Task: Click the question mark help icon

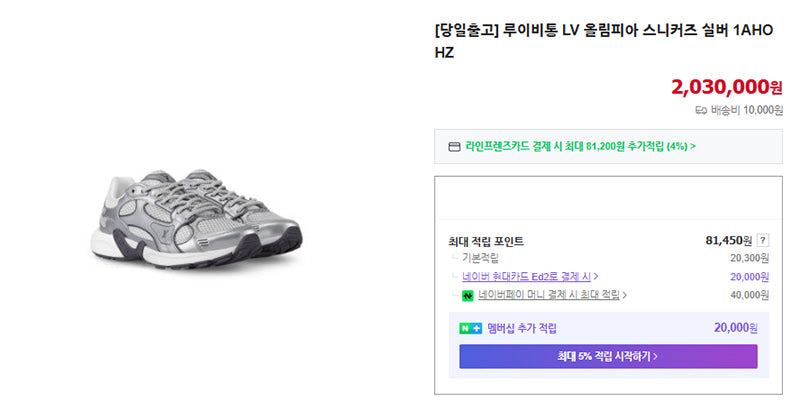Action: pyautogui.click(x=763, y=240)
